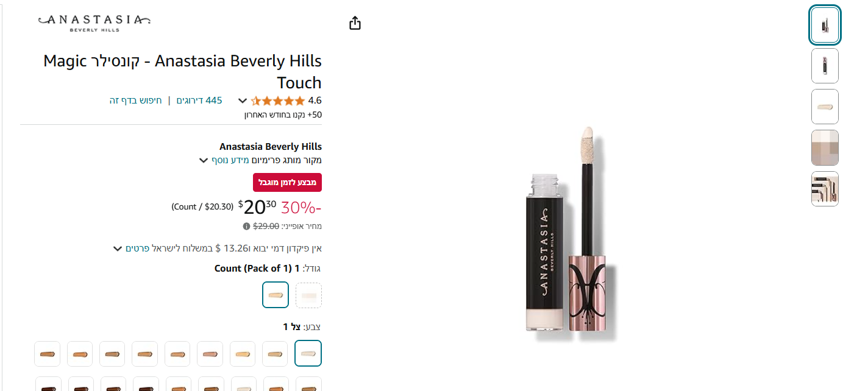Expand the premium brand source info chevron
Viewport: 868px width, 391px height.
point(204,161)
